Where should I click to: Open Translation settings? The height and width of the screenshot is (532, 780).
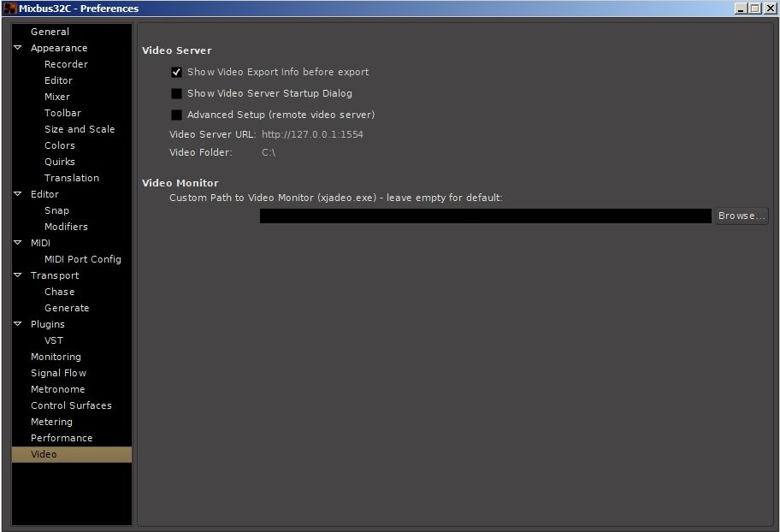point(71,178)
